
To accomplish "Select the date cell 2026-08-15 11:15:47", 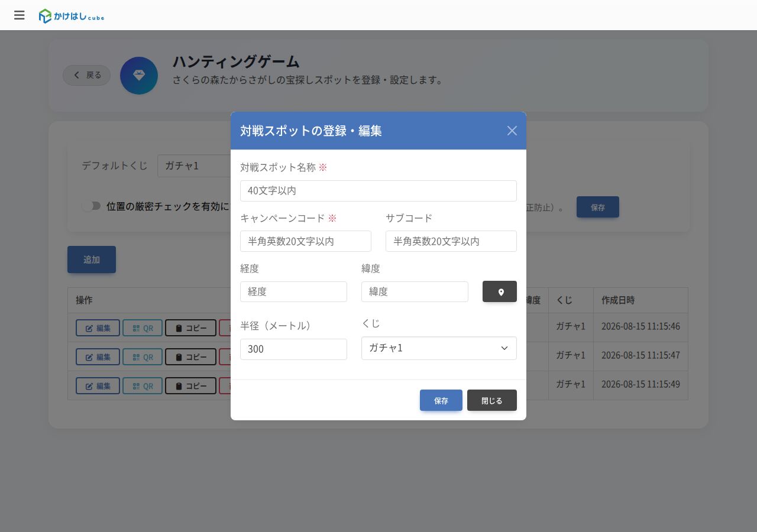I will point(640,355).
